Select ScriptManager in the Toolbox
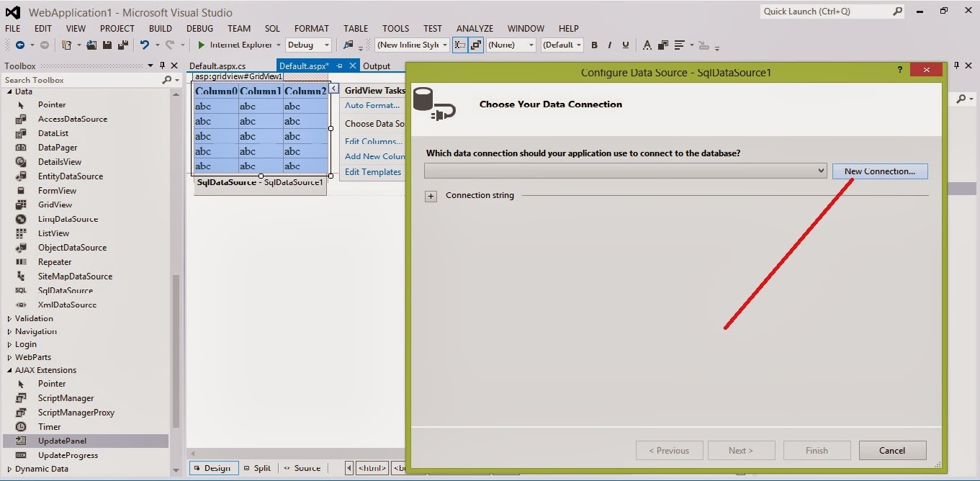This screenshot has width=980, height=481. point(66,398)
